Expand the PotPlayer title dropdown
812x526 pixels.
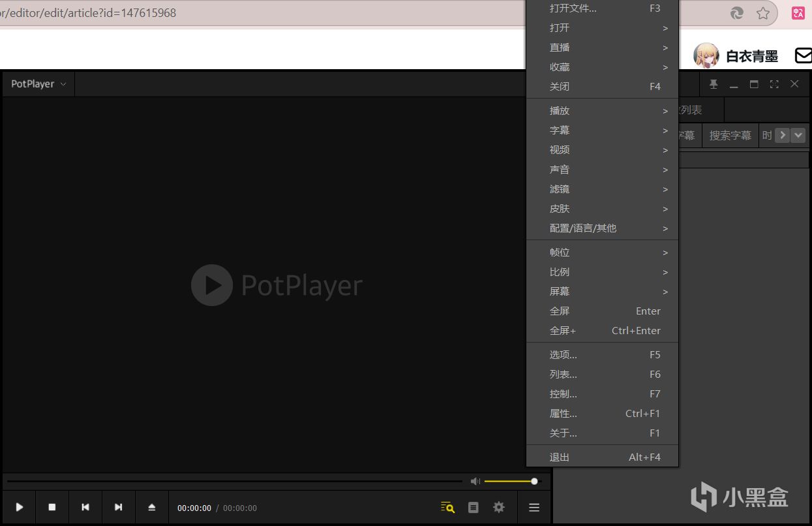tap(38, 84)
